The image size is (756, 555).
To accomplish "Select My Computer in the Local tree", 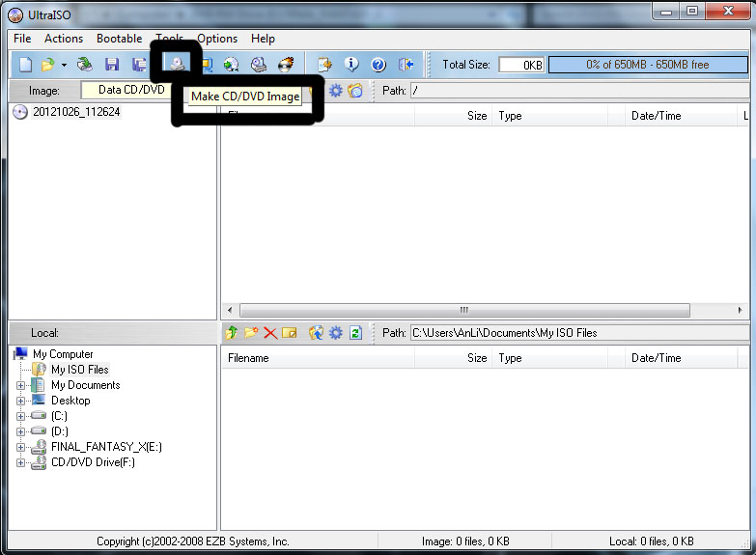I will 63,354.
